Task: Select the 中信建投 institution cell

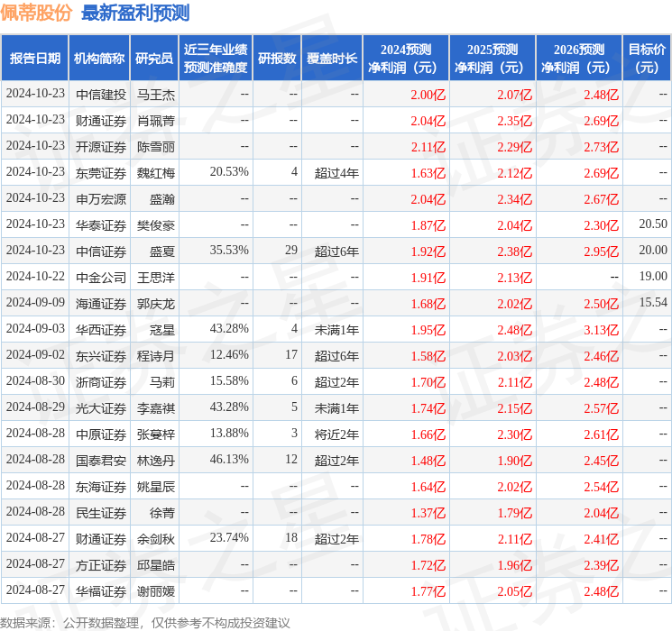Action: click(101, 95)
